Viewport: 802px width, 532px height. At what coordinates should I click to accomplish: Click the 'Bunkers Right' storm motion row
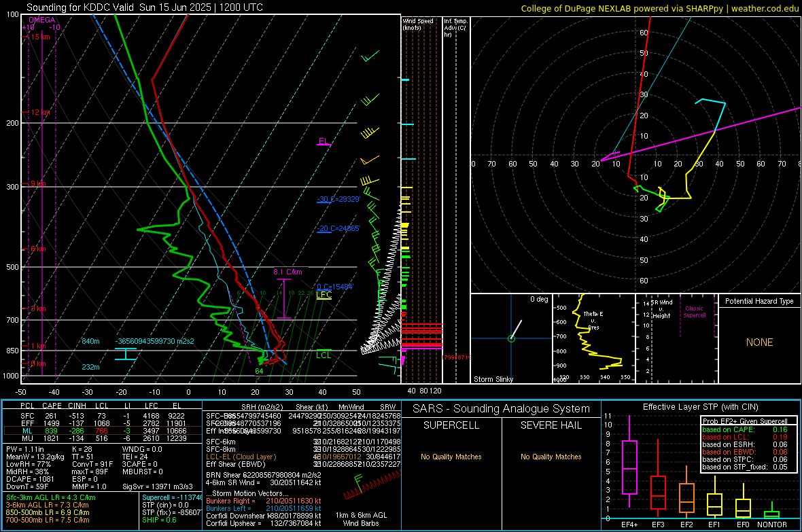click(264, 501)
